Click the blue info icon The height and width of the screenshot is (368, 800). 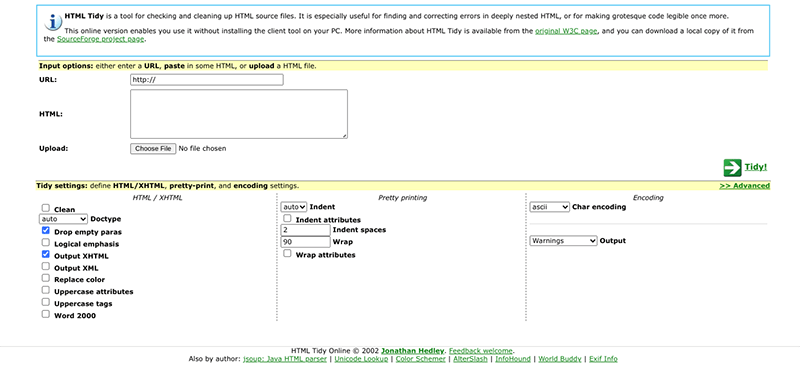coord(53,22)
